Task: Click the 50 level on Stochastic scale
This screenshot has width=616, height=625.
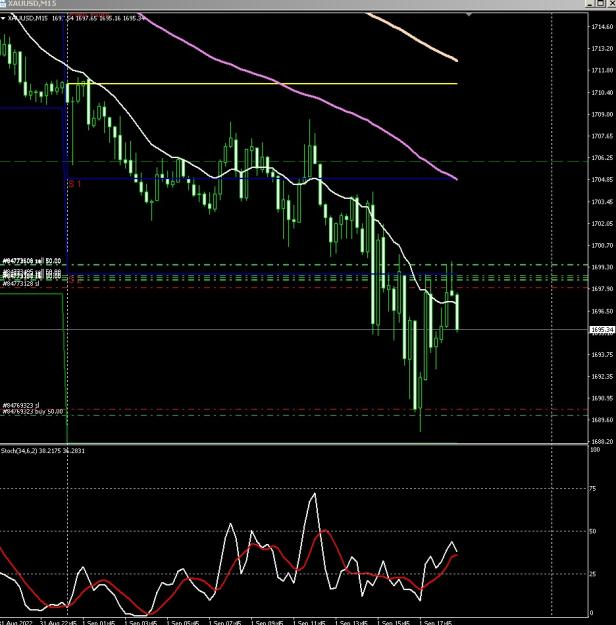Action: 593,531
